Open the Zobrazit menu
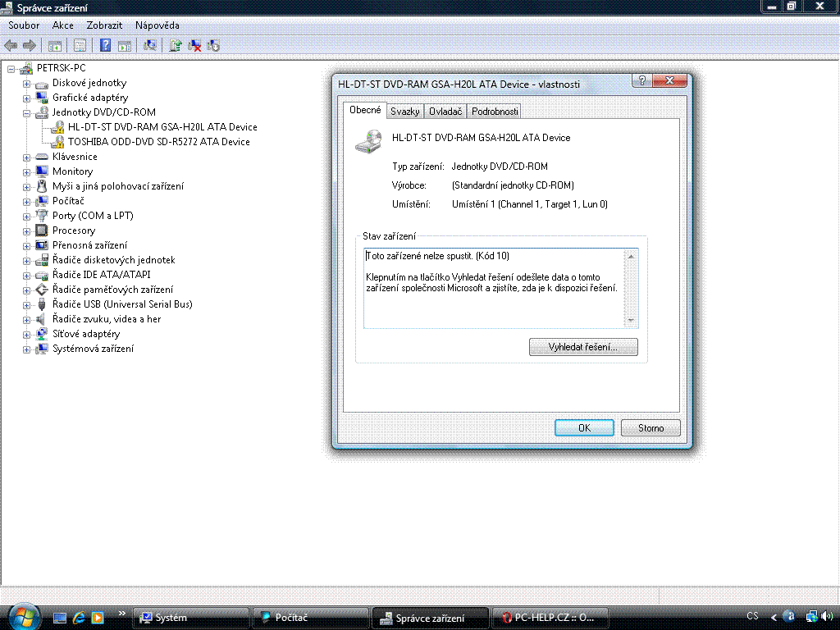The width and height of the screenshot is (840, 630). (104, 25)
